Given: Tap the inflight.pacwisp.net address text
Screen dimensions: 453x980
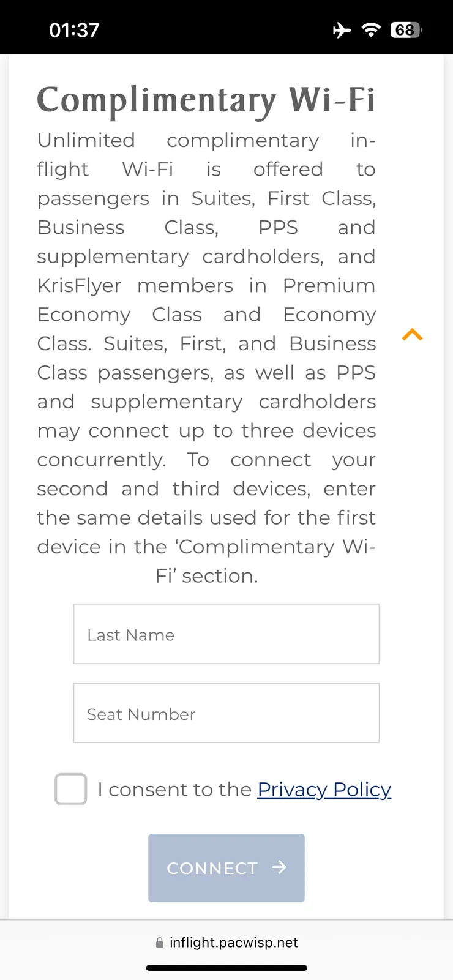Looking at the screenshot, I should (233, 943).
